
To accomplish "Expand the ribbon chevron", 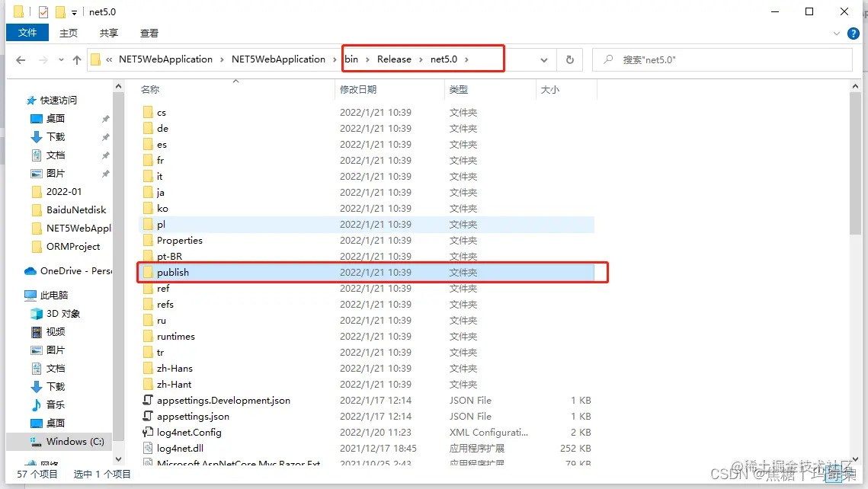I will pyautogui.click(x=837, y=34).
